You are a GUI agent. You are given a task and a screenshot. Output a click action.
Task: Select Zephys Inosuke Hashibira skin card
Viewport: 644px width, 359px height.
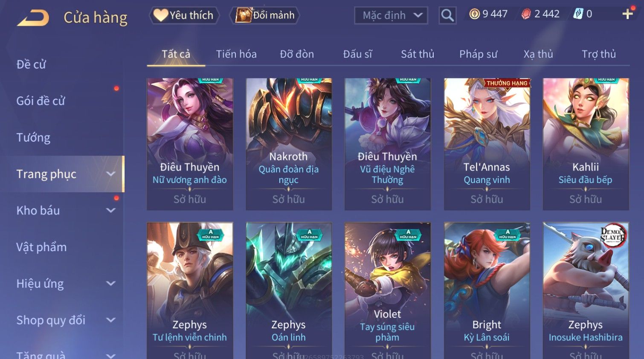(586, 291)
